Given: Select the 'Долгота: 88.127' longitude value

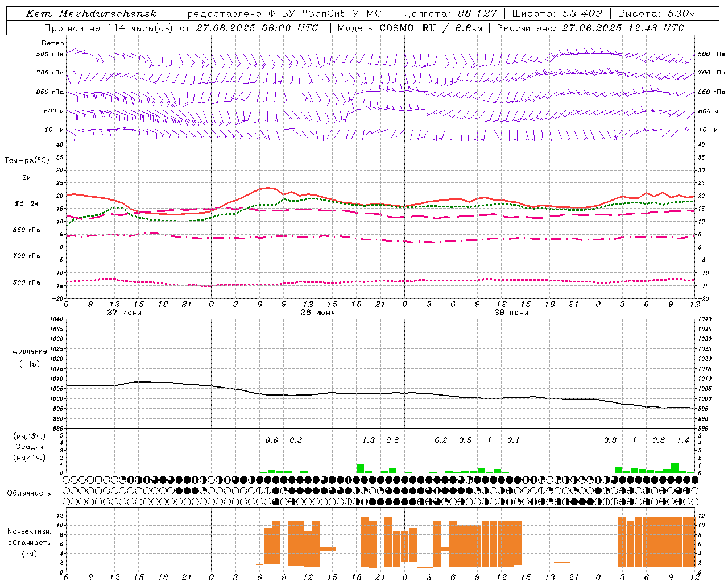Looking at the screenshot, I should click(450, 14).
